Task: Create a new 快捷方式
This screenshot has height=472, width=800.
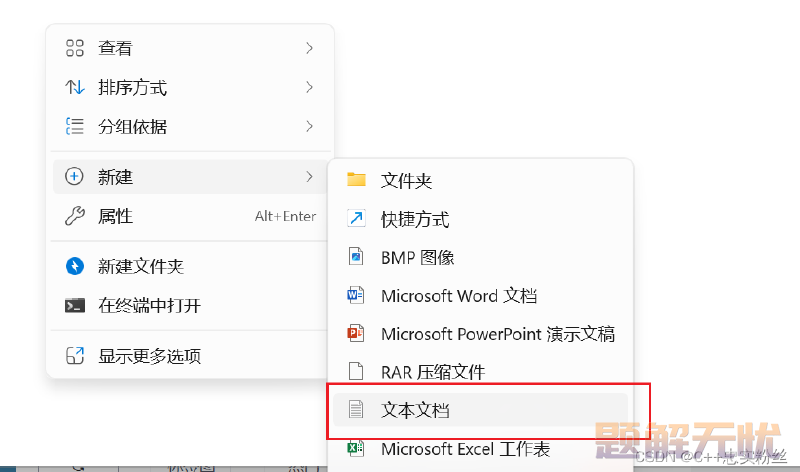Action: [481, 219]
